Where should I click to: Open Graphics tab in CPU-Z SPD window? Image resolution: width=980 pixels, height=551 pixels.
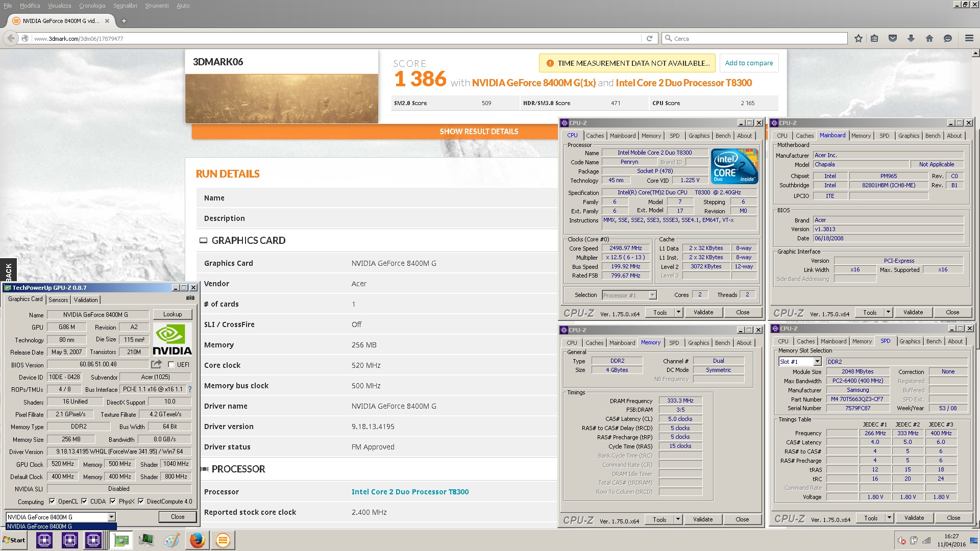point(910,341)
